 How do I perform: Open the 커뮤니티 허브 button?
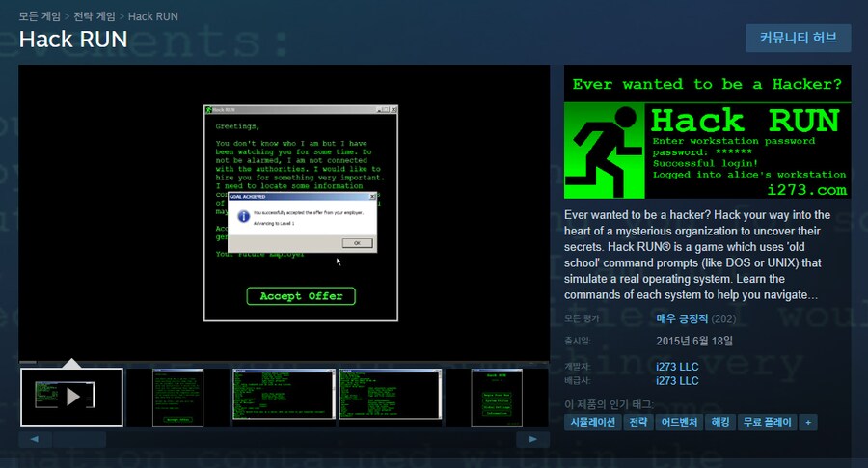coord(798,38)
